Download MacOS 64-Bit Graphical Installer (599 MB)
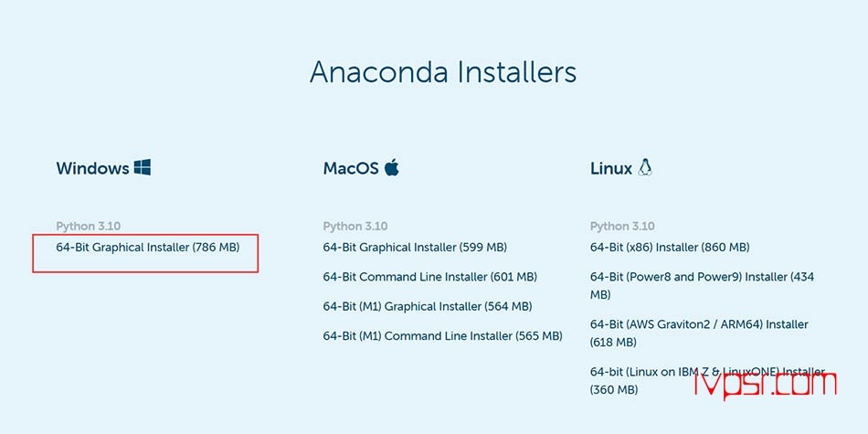Viewport: 868px width, 434px height. click(x=415, y=248)
